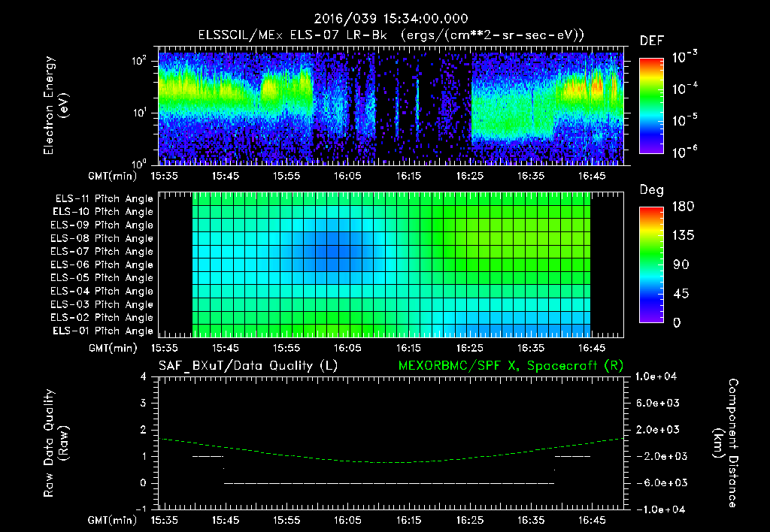Click the Deg pitch angle color bar
This screenshot has width=770, height=532.
coord(651,264)
